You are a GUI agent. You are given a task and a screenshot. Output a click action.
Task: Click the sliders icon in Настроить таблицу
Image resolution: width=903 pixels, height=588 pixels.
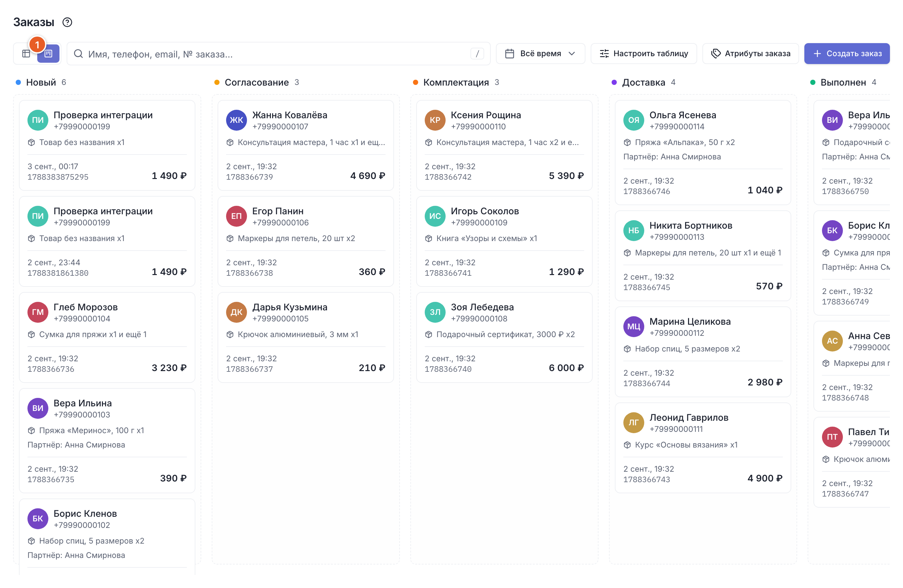click(604, 54)
